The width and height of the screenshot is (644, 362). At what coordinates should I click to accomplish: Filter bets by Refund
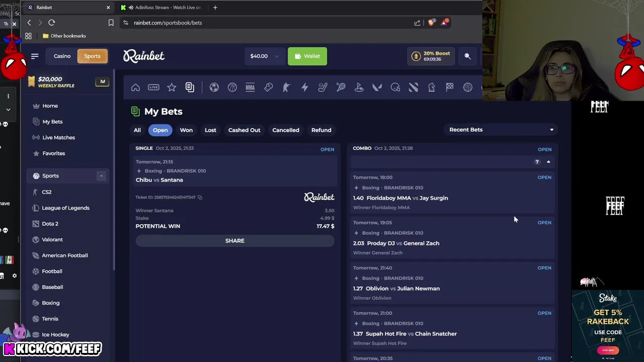[321, 130]
